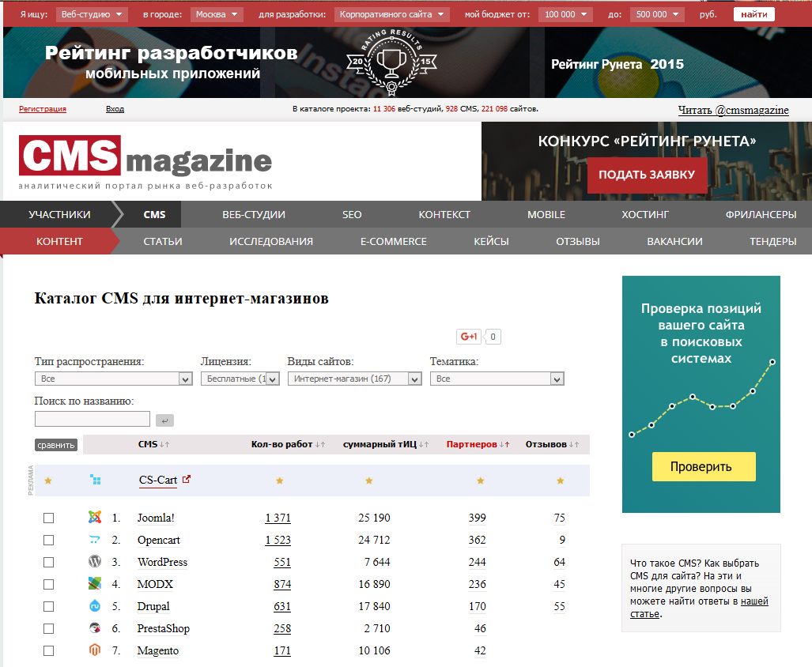Sort by суммарный тИЦ arrows
The height and width of the screenshot is (667, 812).
click(424, 444)
